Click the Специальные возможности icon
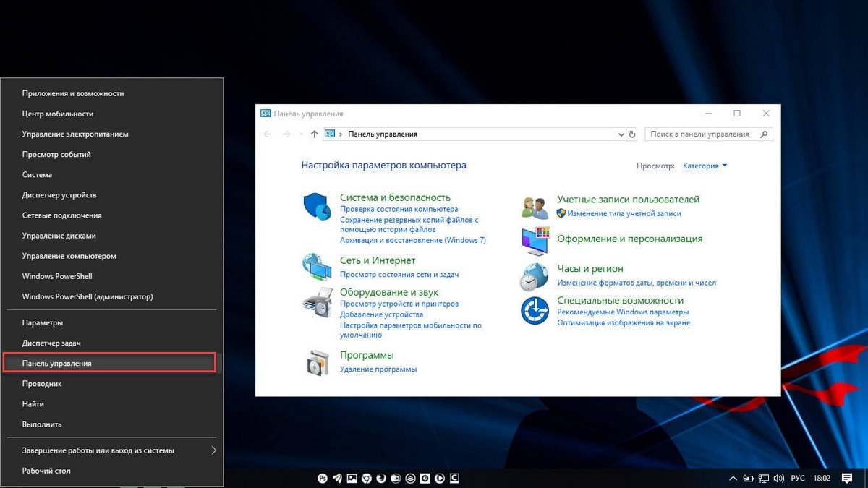The width and height of the screenshot is (868, 488). 535,311
